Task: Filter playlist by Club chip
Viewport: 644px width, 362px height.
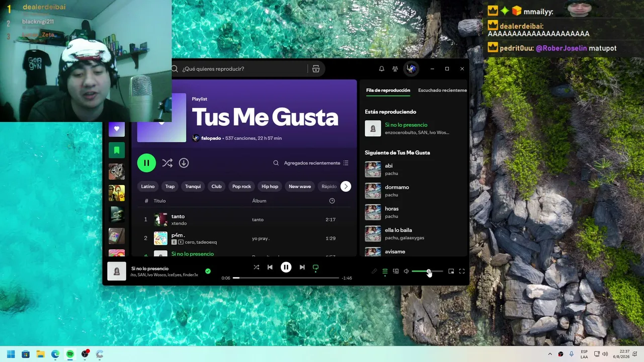Action: (216, 187)
